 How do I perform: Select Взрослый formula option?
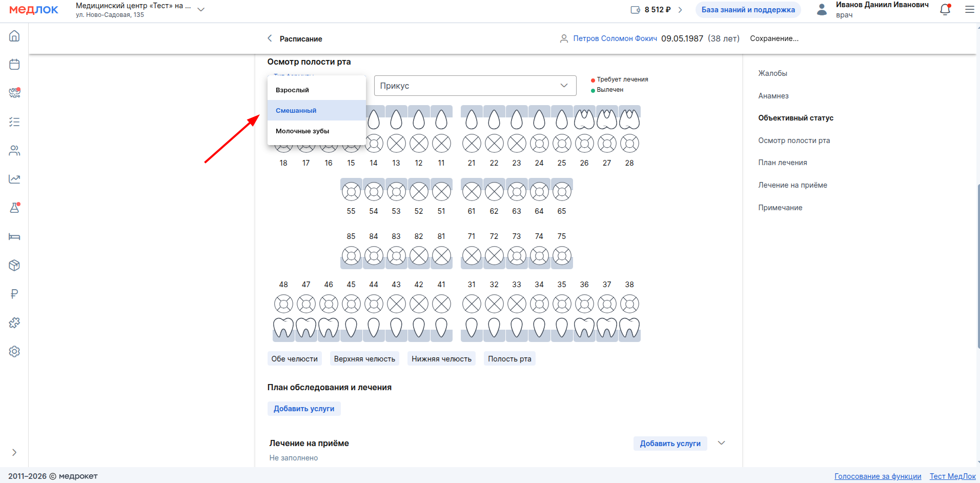click(292, 90)
